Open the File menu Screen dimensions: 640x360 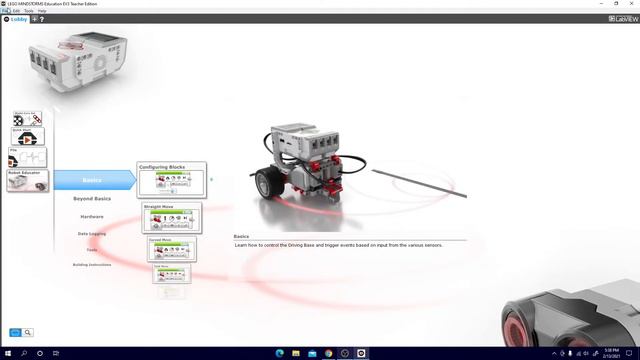coord(5,11)
